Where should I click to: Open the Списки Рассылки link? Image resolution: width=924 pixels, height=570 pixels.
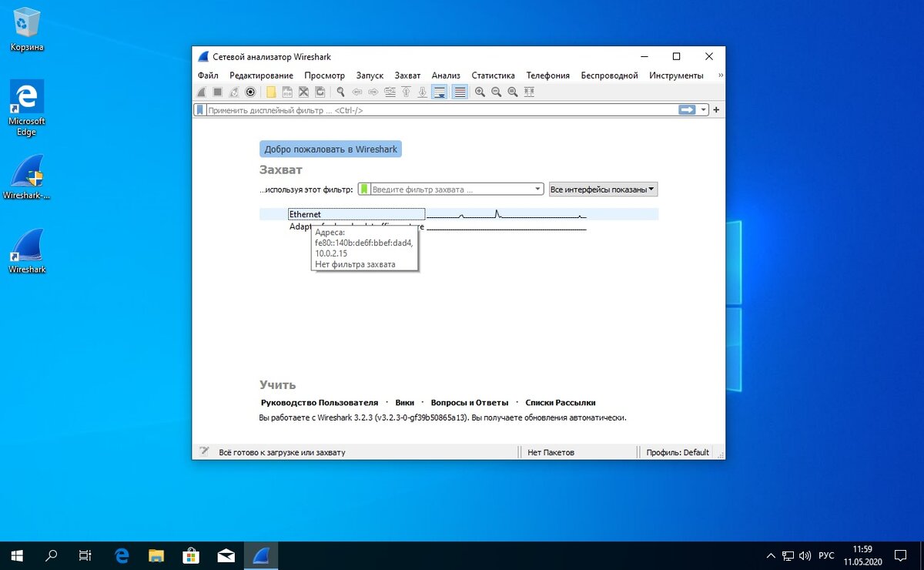click(561, 403)
